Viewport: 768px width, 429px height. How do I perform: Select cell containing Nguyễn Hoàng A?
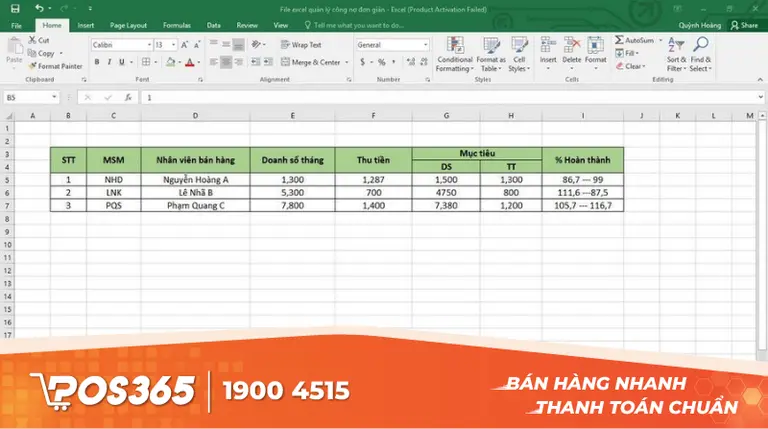(x=195, y=180)
